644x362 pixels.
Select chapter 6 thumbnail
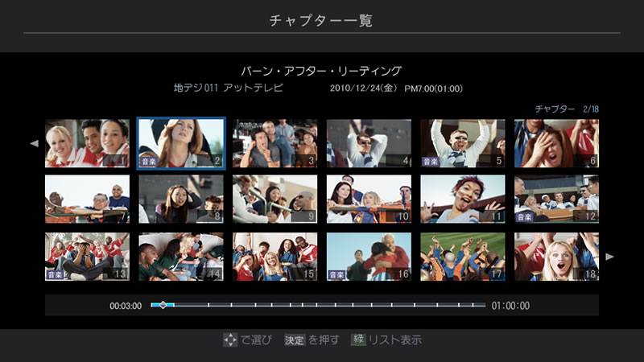click(x=556, y=143)
